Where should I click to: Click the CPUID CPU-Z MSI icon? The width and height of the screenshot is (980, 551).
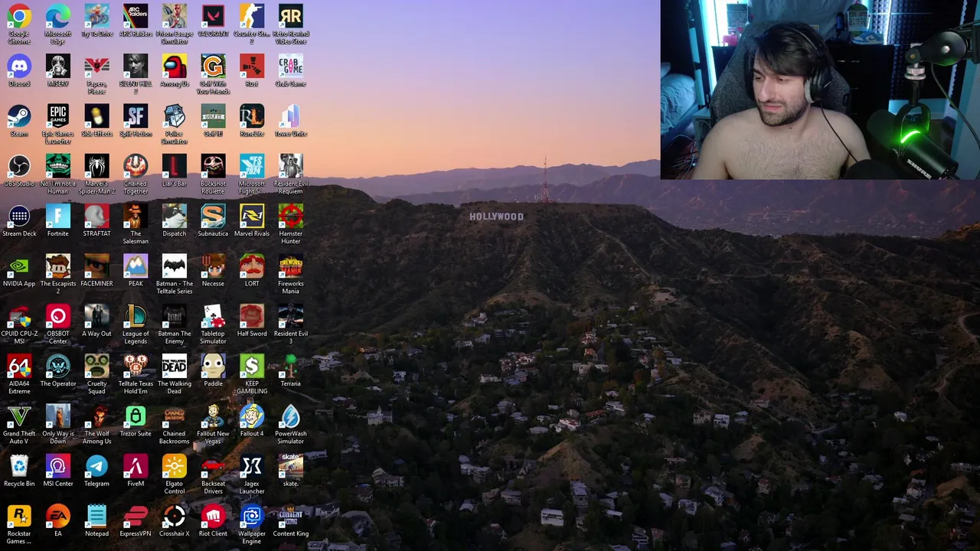pyautogui.click(x=19, y=323)
